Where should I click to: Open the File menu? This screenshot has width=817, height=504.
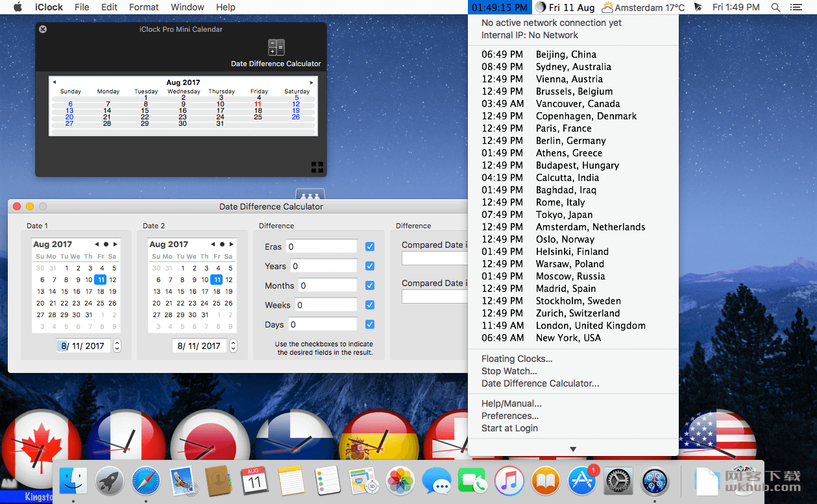point(82,7)
